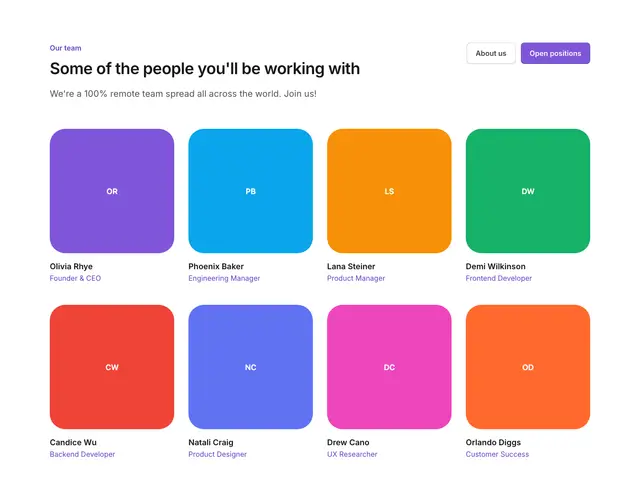
Task: Open the Product Designer role link
Action: [x=218, y=454]
